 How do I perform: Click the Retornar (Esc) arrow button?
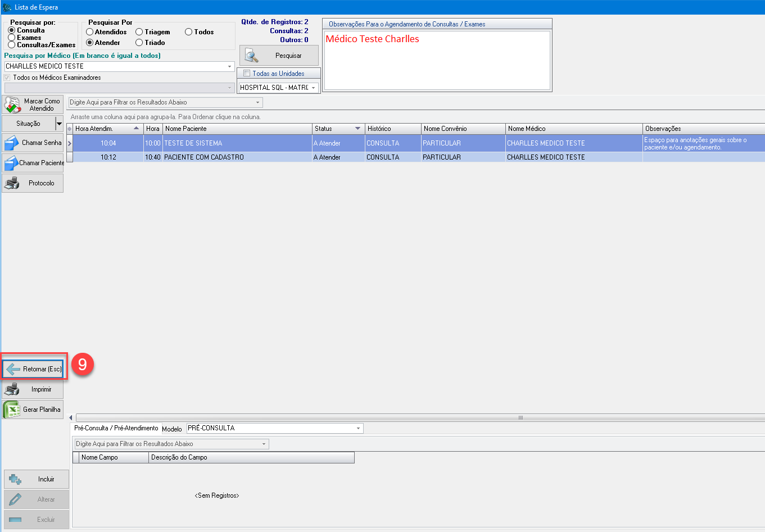tap(33, 369)
